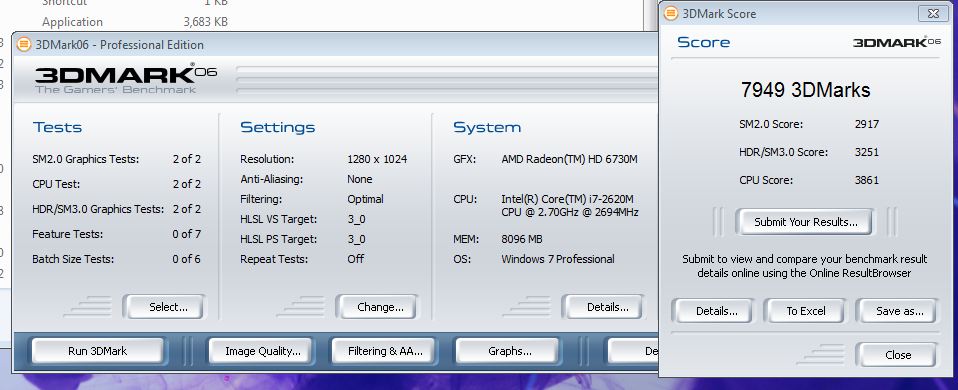Click the Repeat Tests value Off

(x=356, y=259)
